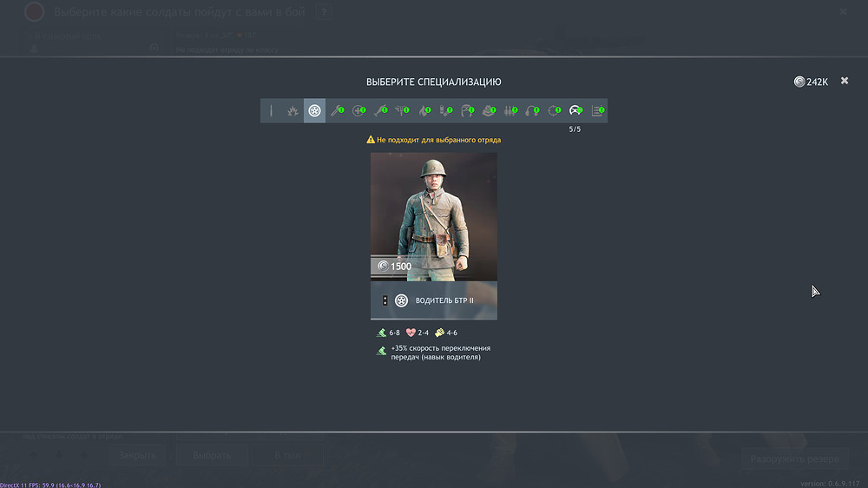Click the green boot speed stat 6-8
This screenshot has width=868, height=488.
(x=388, y=333)
